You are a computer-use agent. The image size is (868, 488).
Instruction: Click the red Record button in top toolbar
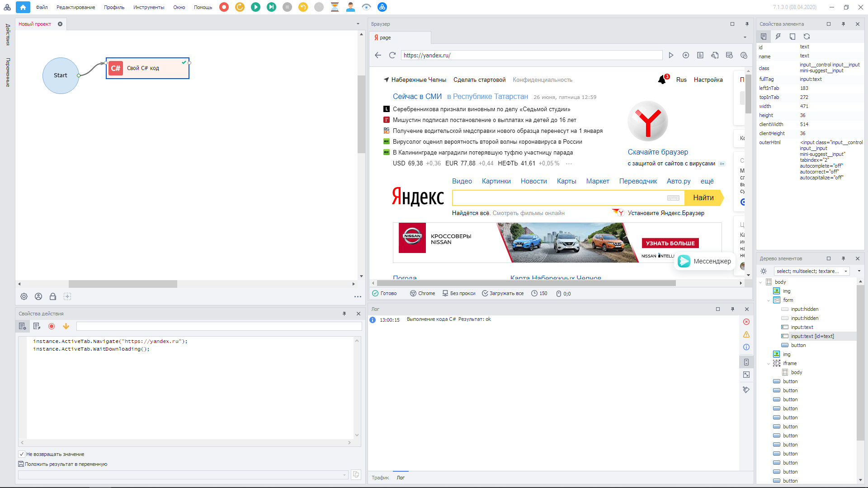click(224, 7)
